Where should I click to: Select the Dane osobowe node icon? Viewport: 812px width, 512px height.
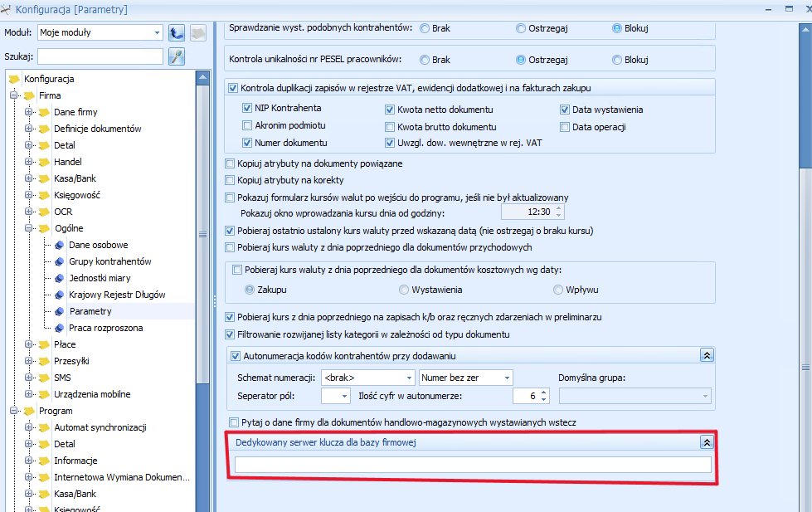60,245
